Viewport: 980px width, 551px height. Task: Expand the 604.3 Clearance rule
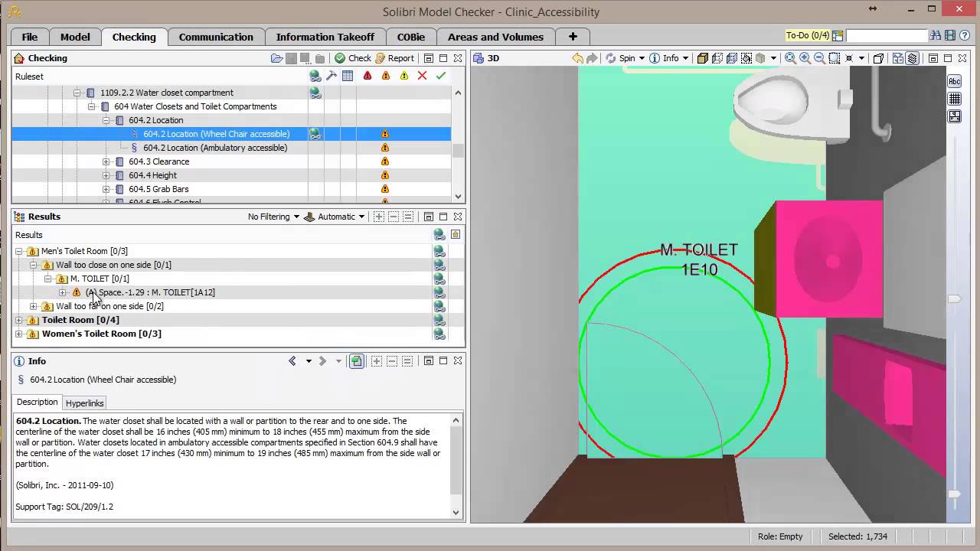coord(106,161)
